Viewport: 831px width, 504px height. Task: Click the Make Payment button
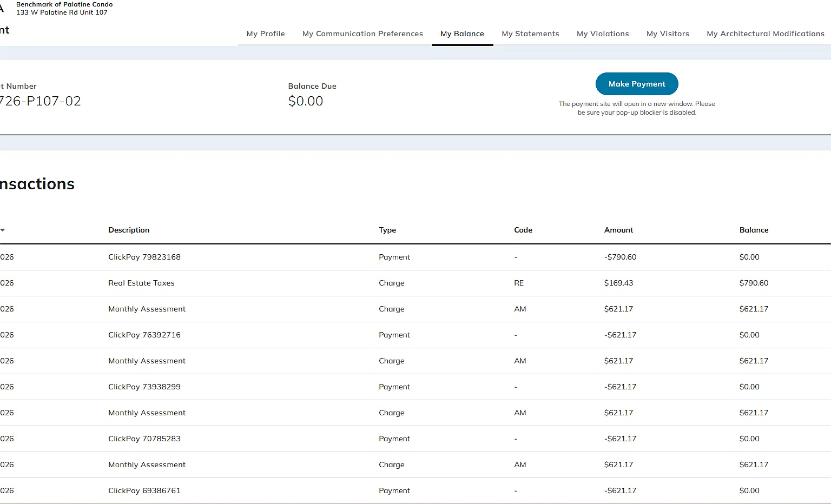click(637, 84)
